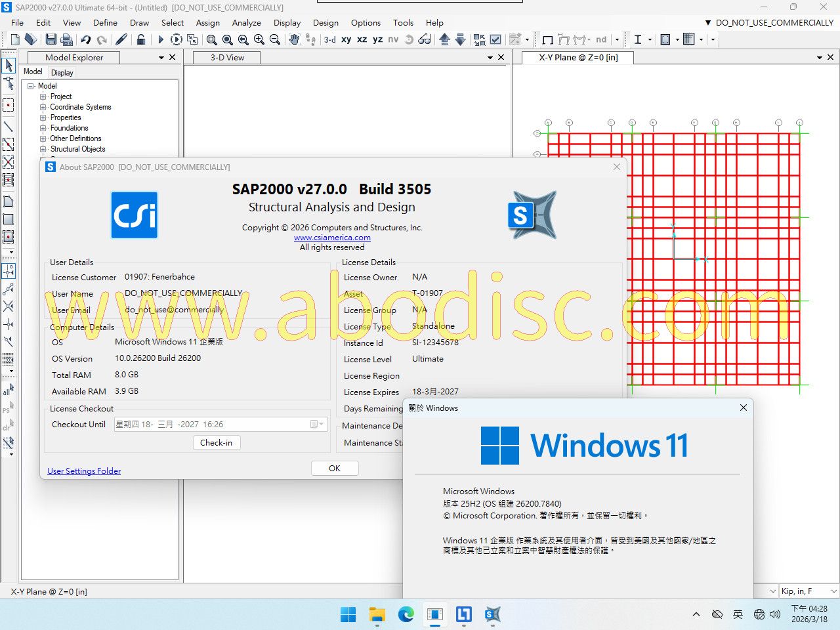Click the Undo arrow in the toolbar

tap(86, 39)
